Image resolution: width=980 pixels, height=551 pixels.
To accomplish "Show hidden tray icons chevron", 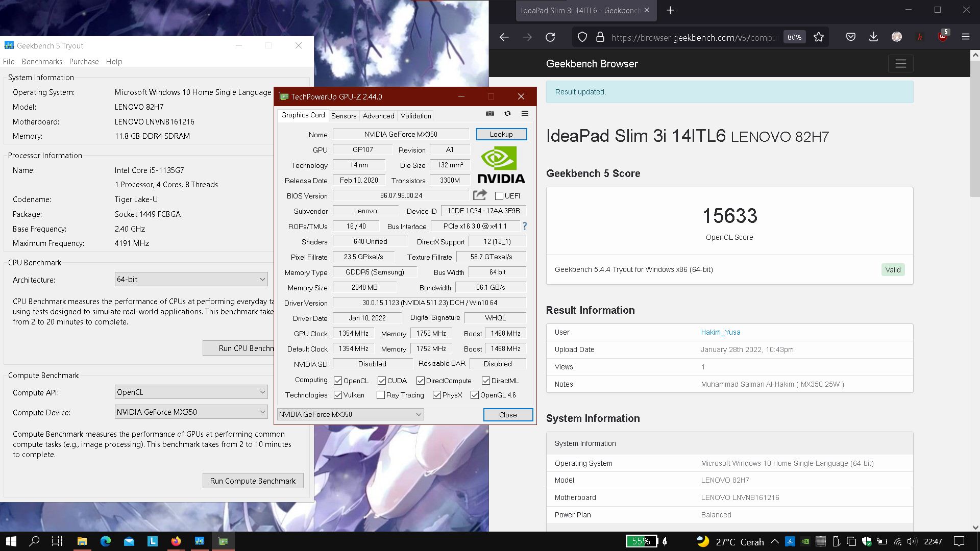I will coord(774,541).
